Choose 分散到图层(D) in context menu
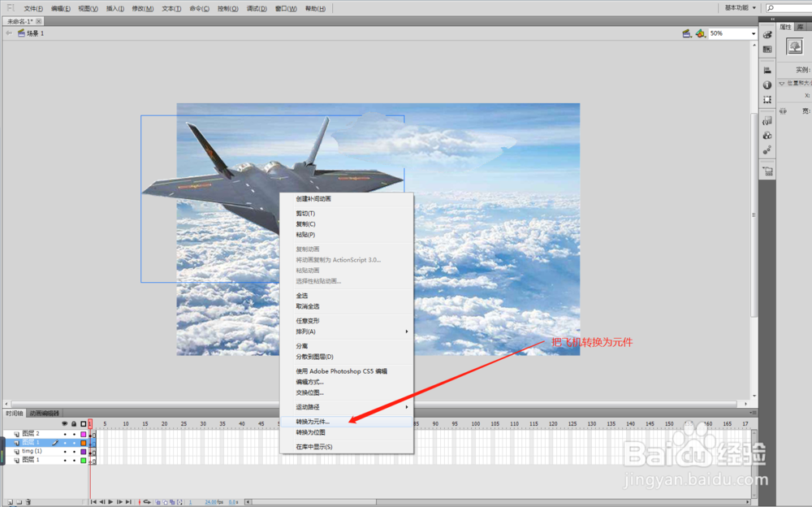This screenshot has height=507, width=812. point(347,357)
